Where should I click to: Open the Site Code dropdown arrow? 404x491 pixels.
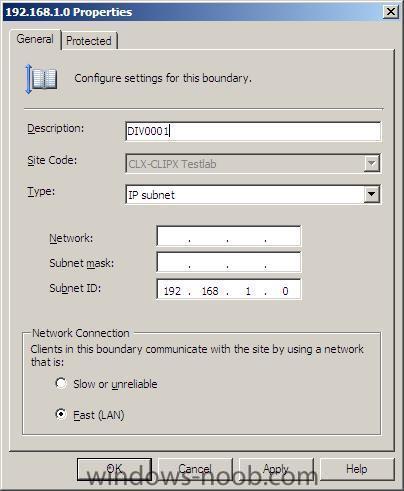point(371,163)
